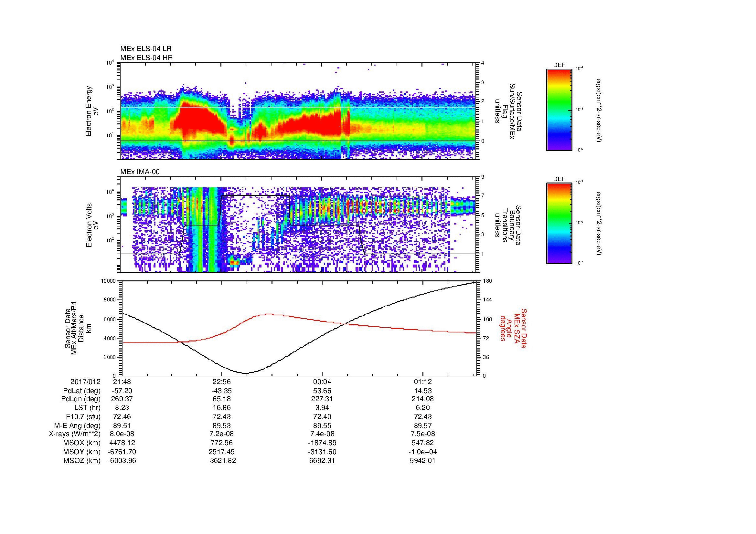Click the SZA axis tick '180'
The height and width of the screenshot is (534, 756).
(x=487, y=281)
